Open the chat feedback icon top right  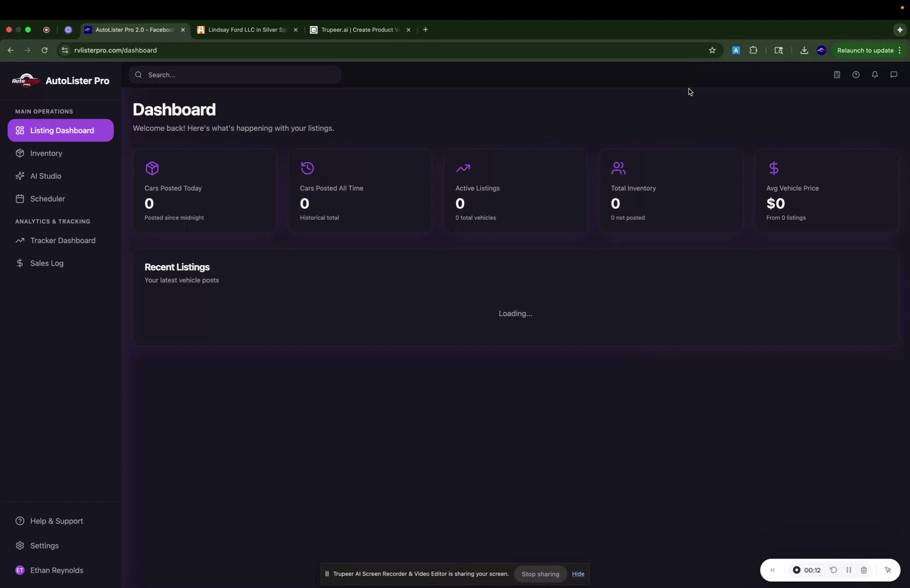(894, 75)
